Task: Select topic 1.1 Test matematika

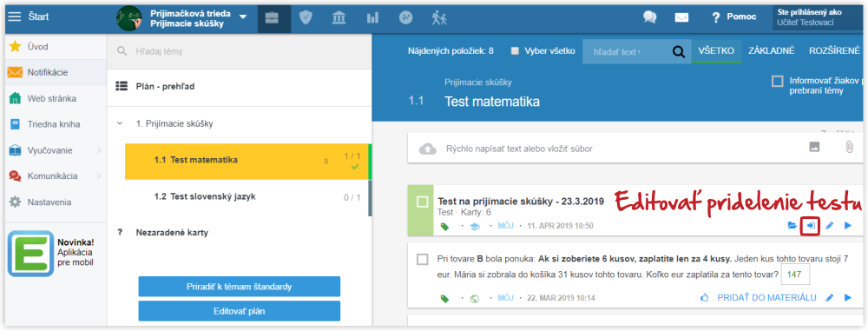Action: tap(247, 161)
